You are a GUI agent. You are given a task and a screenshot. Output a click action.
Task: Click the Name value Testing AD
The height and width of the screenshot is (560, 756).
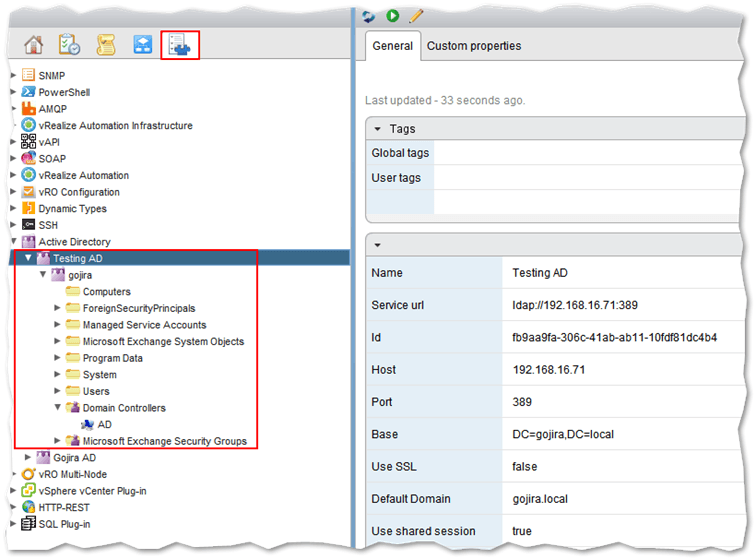click(540, 273)
